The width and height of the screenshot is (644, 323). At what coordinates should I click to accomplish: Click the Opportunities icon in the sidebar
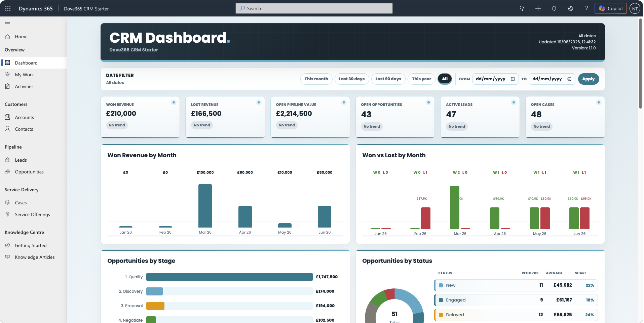click(7, 172)
